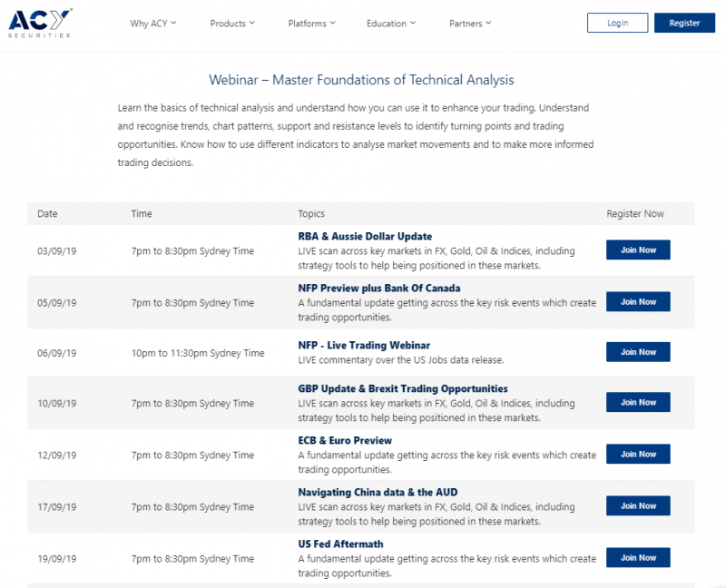Open the Partners menu

click(470, 24)
